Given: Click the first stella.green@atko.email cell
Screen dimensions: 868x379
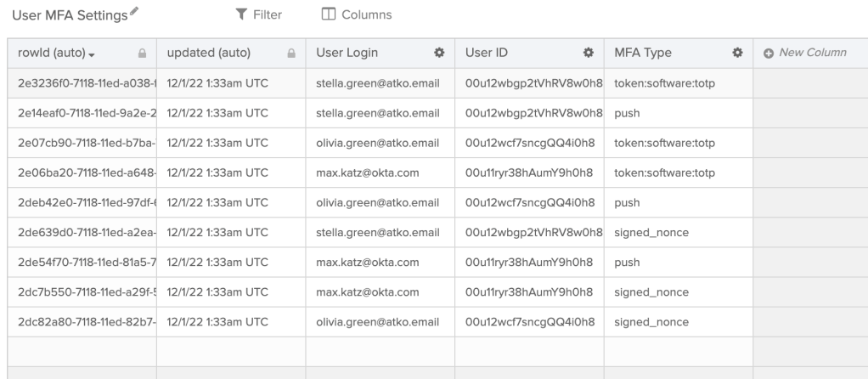Looking at the screenshot, I should coord(377,82).
